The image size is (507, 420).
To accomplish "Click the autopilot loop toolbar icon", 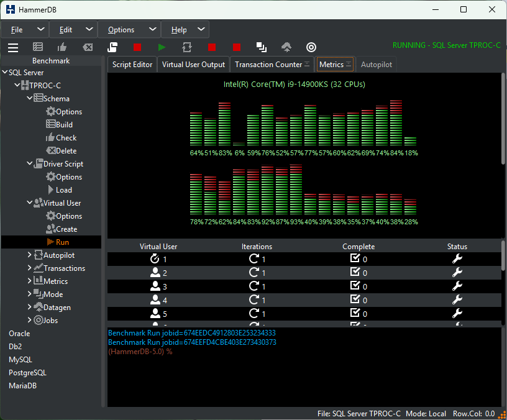I will click(187, 47).
